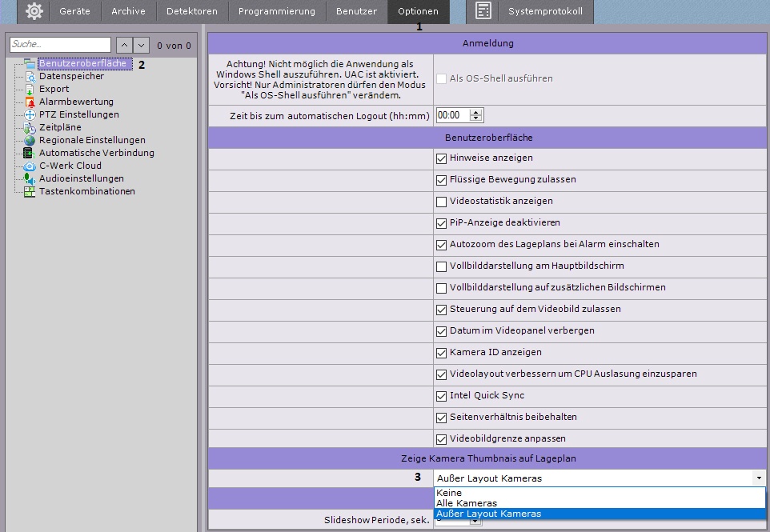
Task: Click the PTZ Einstellungen icon
Action: click(30, 115)
